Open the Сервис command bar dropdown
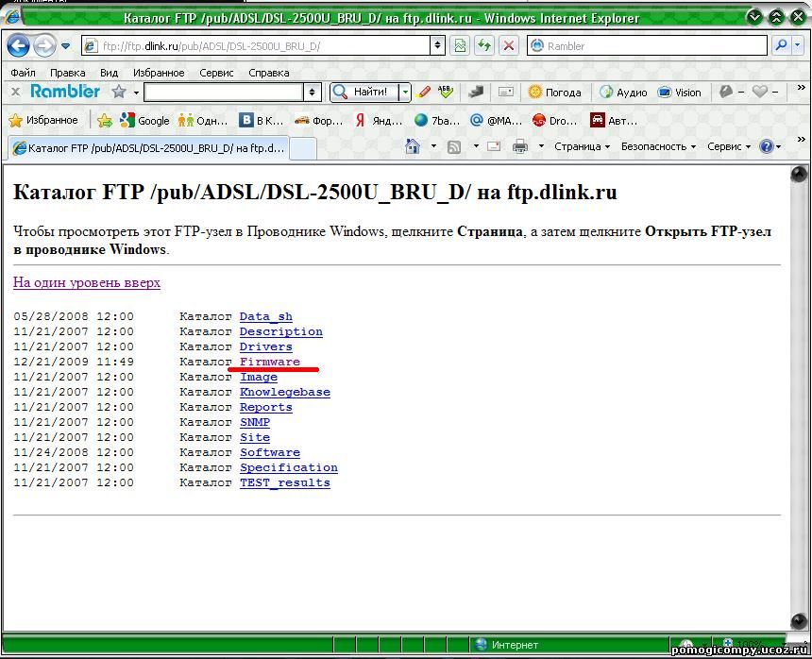The height and width of the screenshot is (659, 812). coord(729,146)
